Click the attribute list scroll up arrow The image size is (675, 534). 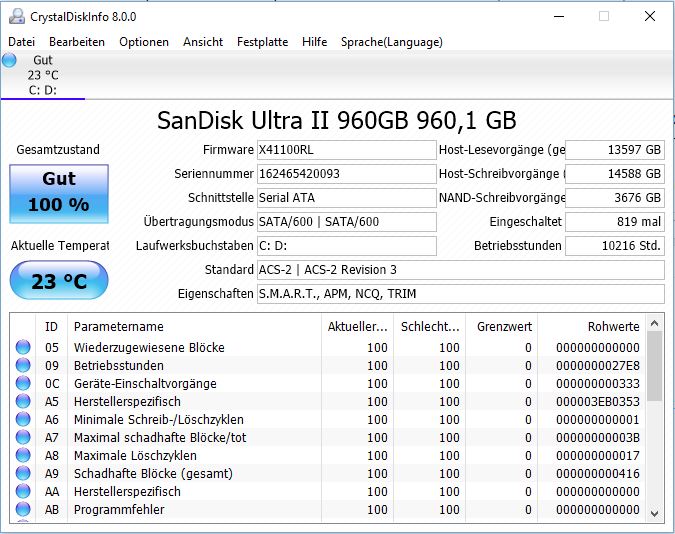tap(654, 323)
